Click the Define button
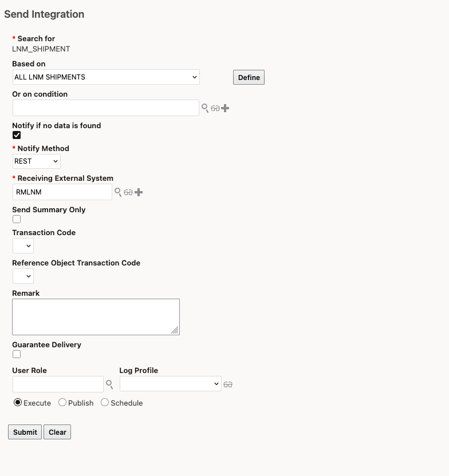The image size is (449, 476). point(248,77)
